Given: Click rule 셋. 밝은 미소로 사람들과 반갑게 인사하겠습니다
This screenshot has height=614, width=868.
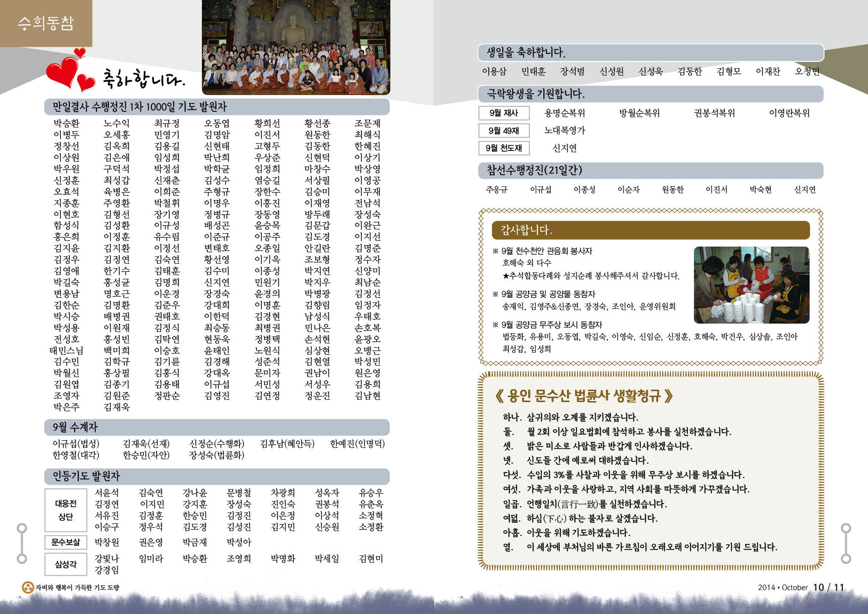Looking at the screenshot, I should (597, 446).
